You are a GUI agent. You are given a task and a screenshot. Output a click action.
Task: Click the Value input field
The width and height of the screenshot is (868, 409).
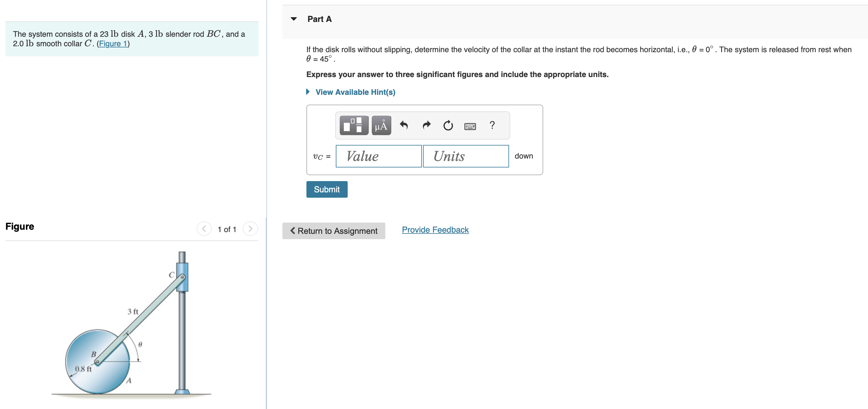pos(379,156)
